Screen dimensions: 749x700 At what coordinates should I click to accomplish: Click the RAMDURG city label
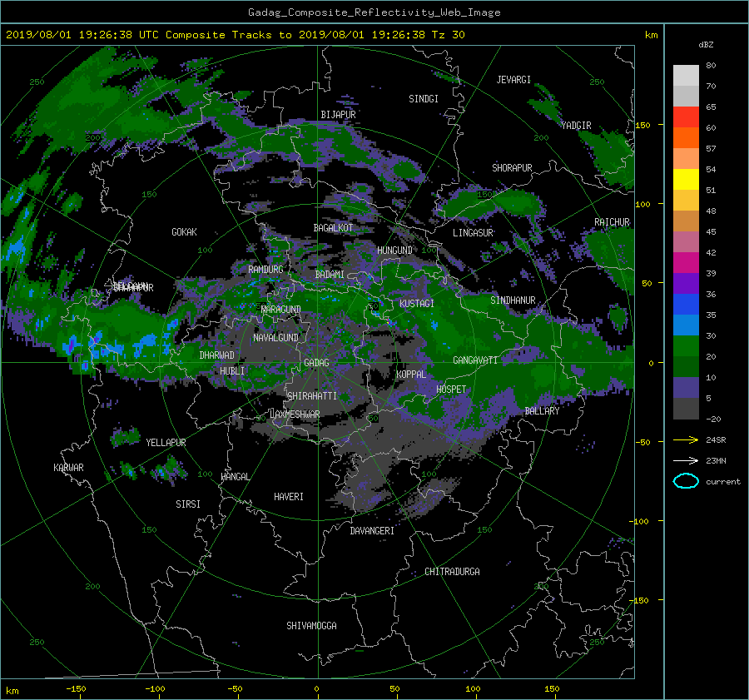tap(265, 270)
